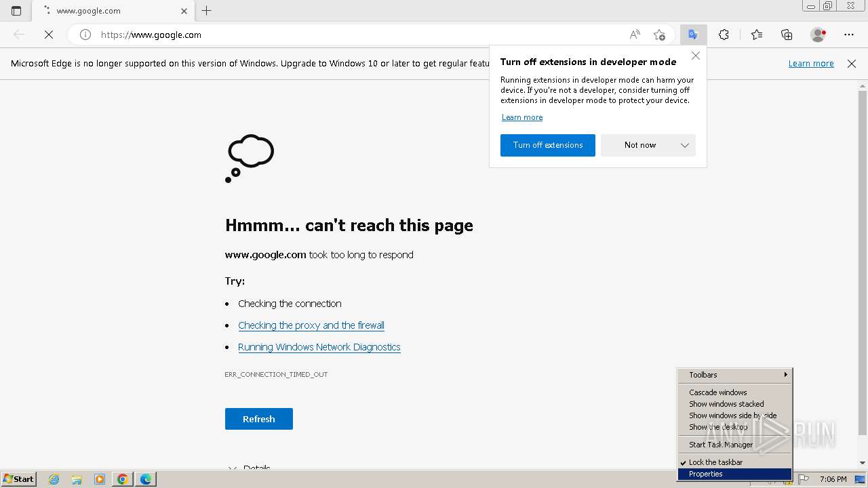View site information icon in address bar
The image size is (868, 488).
point(85,35)
